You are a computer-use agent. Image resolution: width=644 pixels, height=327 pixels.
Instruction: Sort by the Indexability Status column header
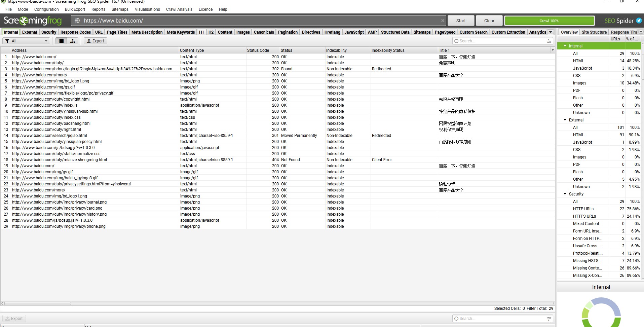[404, 50]
